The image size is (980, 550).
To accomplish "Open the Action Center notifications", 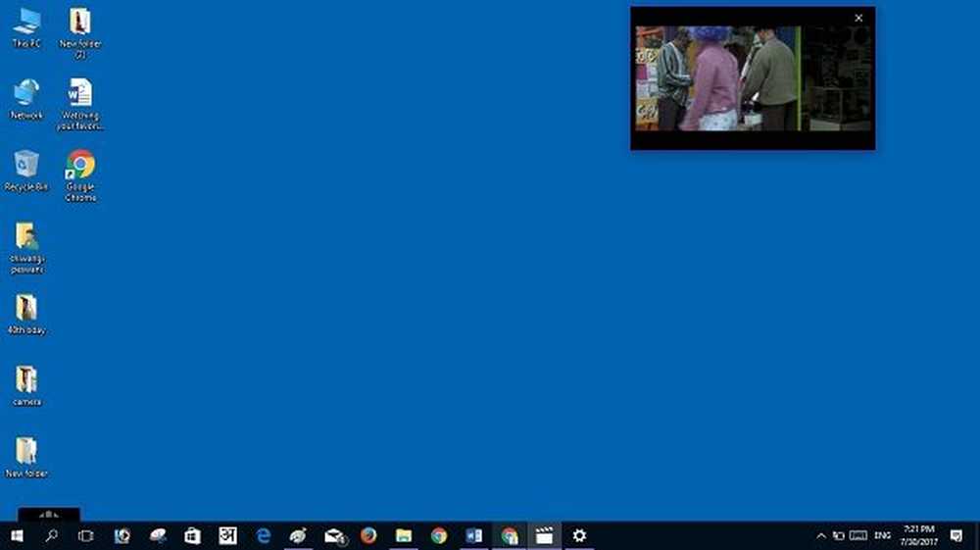I will click(956, 535).
